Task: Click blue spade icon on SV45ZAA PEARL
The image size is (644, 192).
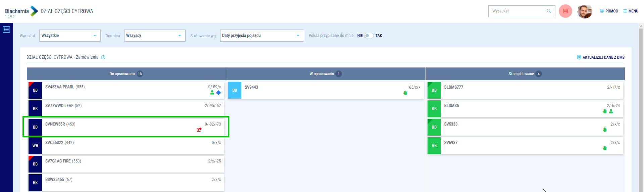Action: tap(218, 93)
